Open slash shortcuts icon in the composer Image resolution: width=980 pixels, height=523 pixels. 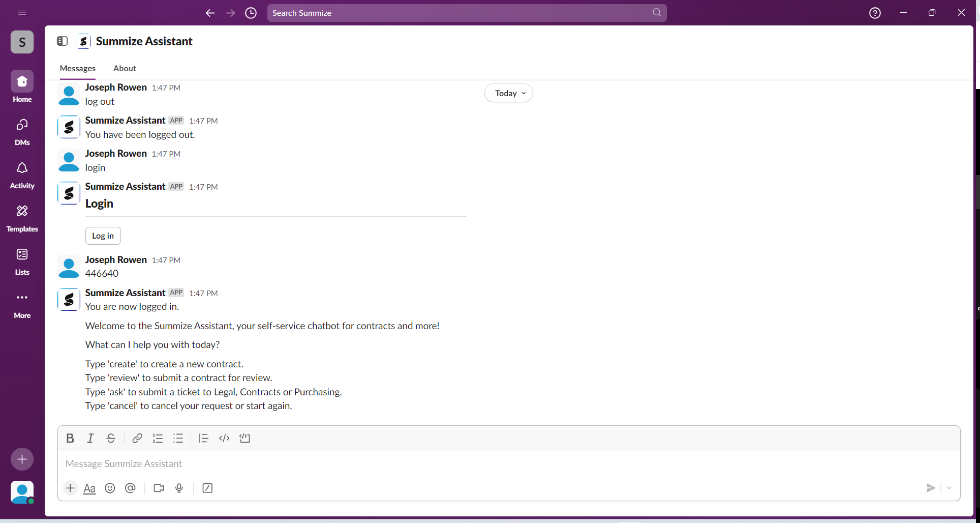pos(207,488)
